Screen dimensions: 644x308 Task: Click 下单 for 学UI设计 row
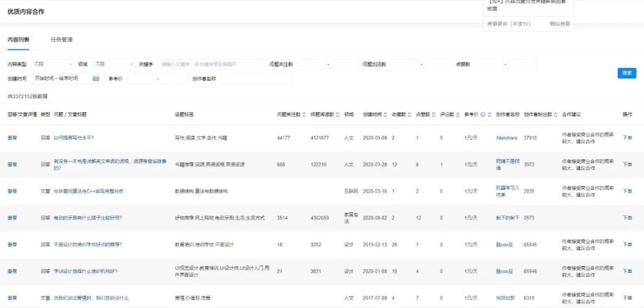627,272
